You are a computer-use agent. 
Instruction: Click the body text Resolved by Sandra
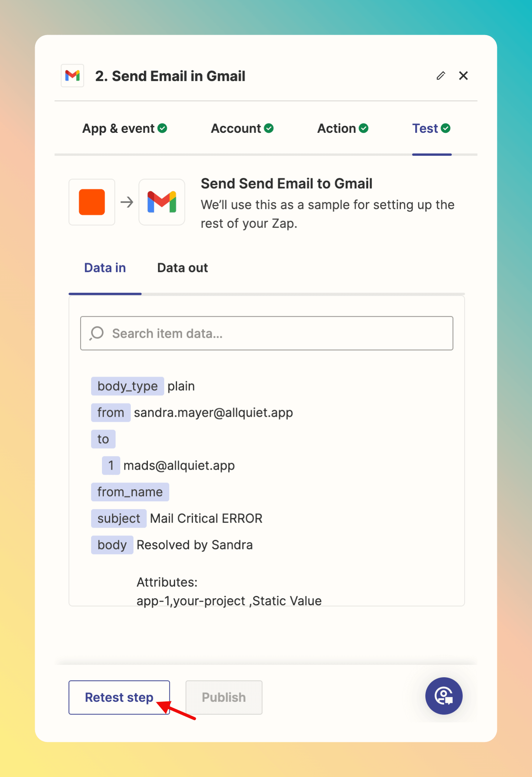click(x=195, y=545)
